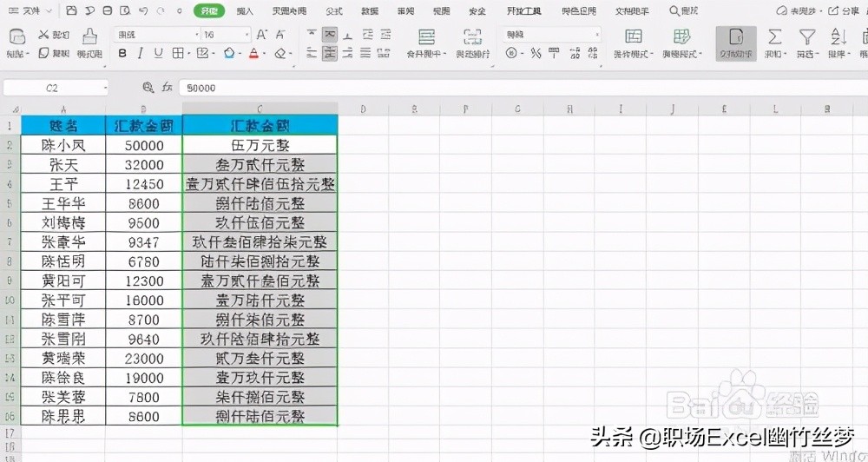
Task: Select the column A header
Action: 63,109
